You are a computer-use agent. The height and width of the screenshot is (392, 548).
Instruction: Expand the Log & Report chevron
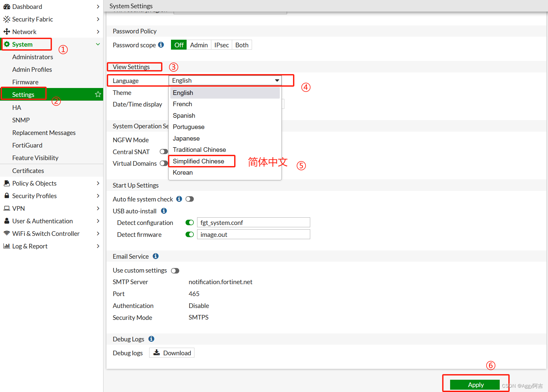[98, 246]
